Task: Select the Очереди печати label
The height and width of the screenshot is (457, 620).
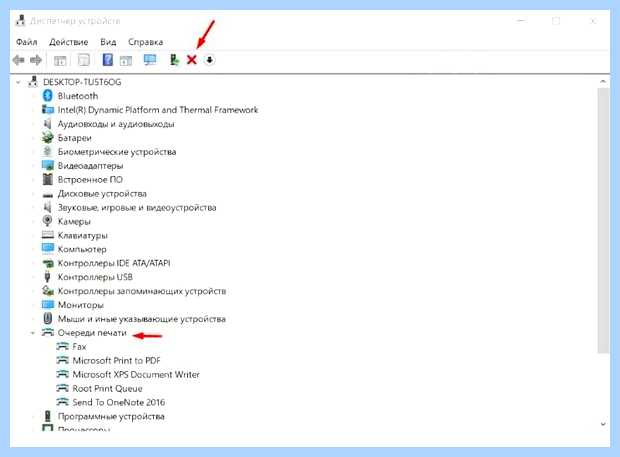Action: click(x=92, y=333)
